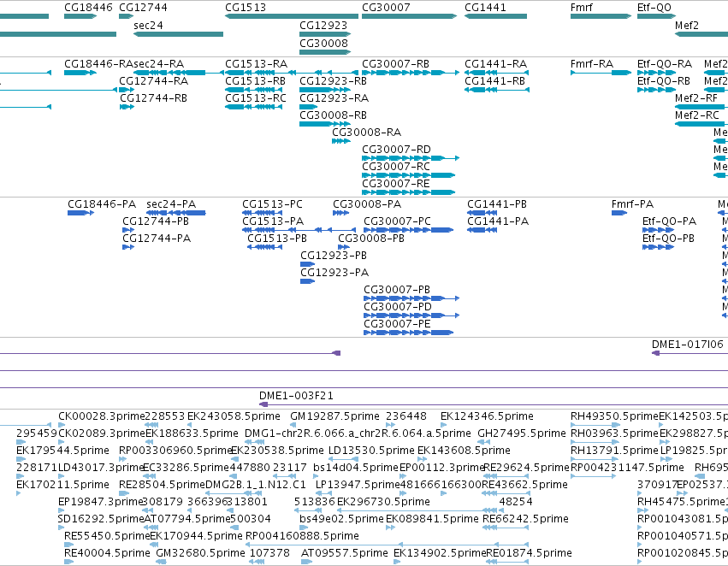Click protein label CG1513-PC
This screenshot has width=728, height=566.
point(272,204)
